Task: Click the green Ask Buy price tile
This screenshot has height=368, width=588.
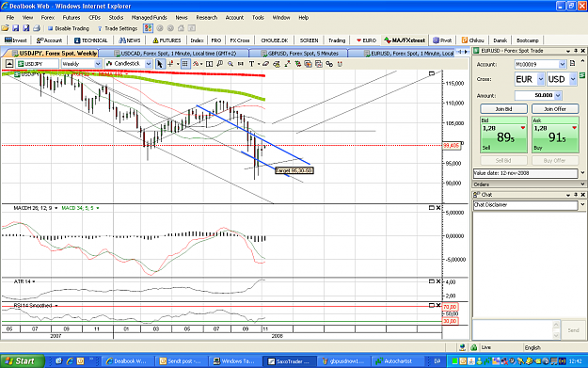Action: click(555, 135)
